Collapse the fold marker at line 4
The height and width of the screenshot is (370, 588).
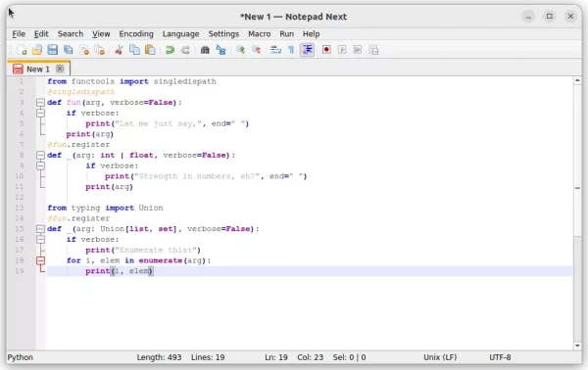coord(40,113)
